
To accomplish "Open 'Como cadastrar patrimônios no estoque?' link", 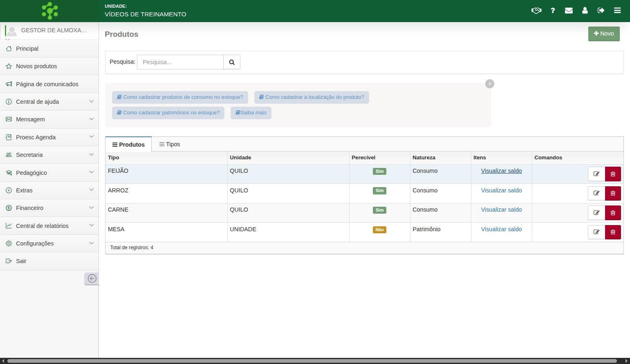I will (168, 113).
